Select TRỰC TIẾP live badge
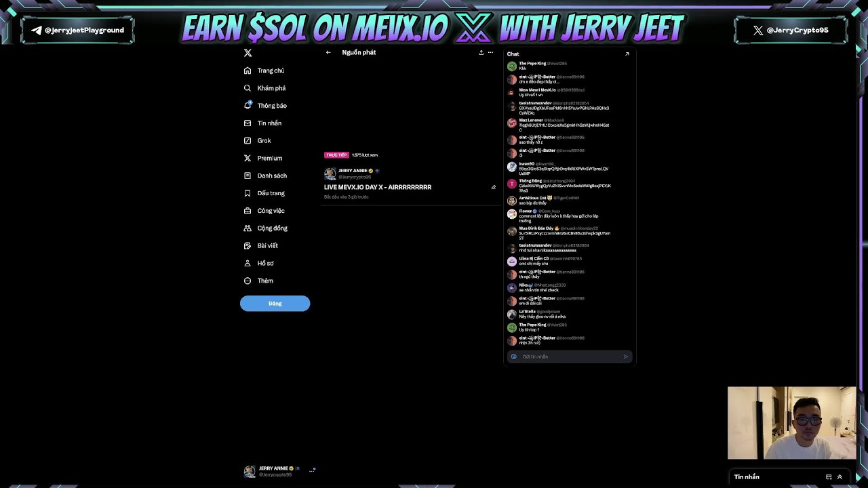Image resolution: width=868 pixels, height=488 pixels. point(336,155)
